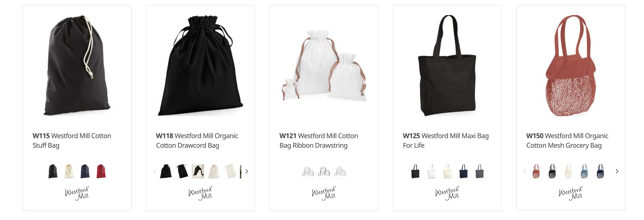
Task: Open W118 Organic Cotton Drawcord Bag title
Action: point(197,141)
